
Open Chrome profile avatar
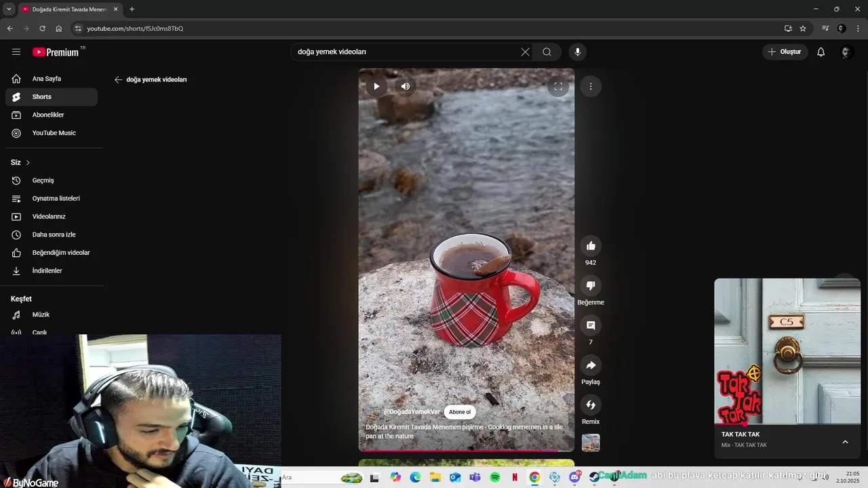[x=842, y=28]
